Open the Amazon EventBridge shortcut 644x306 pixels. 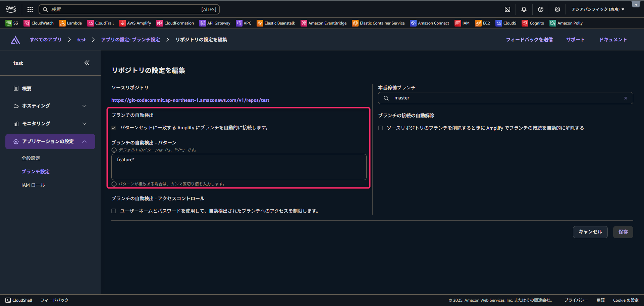(x=324, y=23)
